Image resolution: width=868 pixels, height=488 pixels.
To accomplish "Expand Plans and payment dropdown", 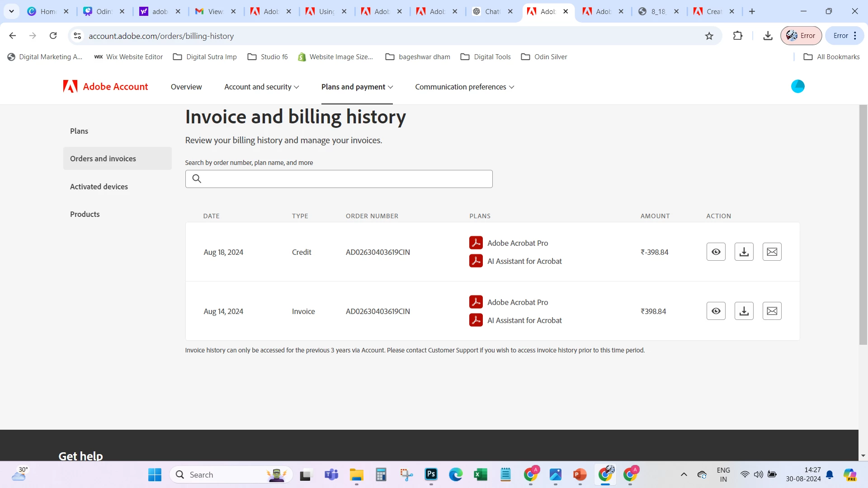I will tap(357, 87).
